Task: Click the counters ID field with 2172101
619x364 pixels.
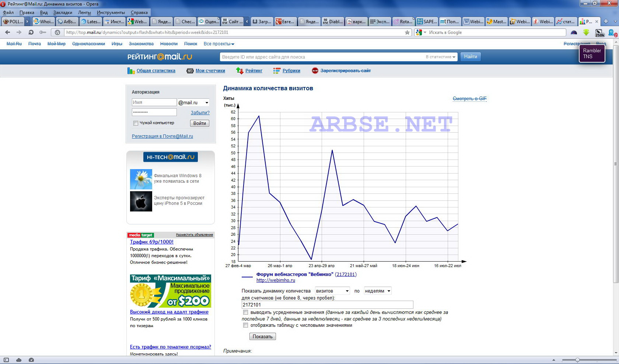Action: point(327,305)
